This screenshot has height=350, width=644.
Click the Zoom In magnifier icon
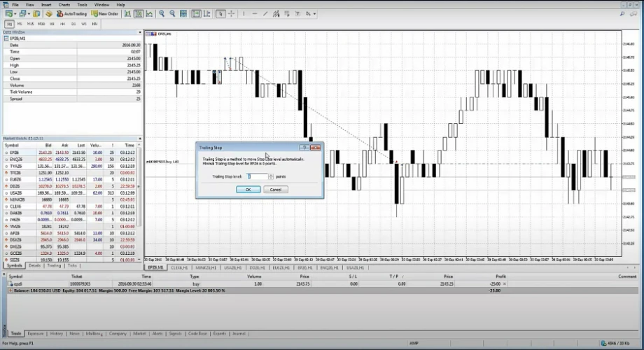coord(162,13)
